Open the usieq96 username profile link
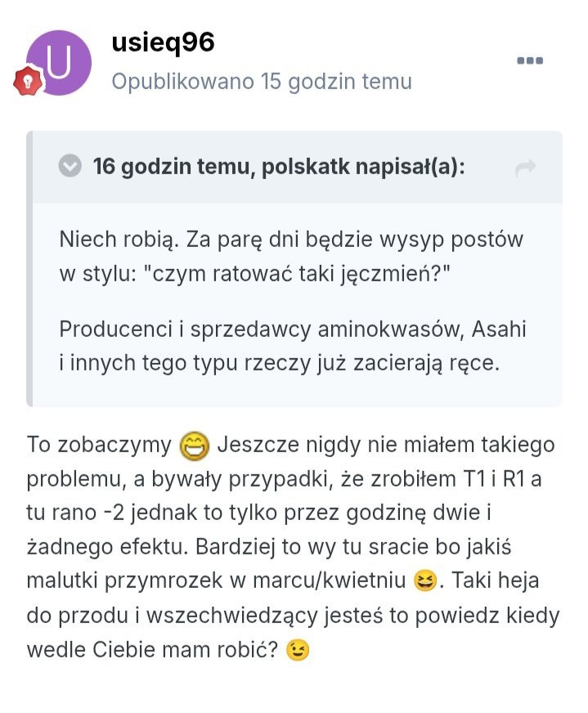Screen dimensions: 588x713 click(163, 43)
